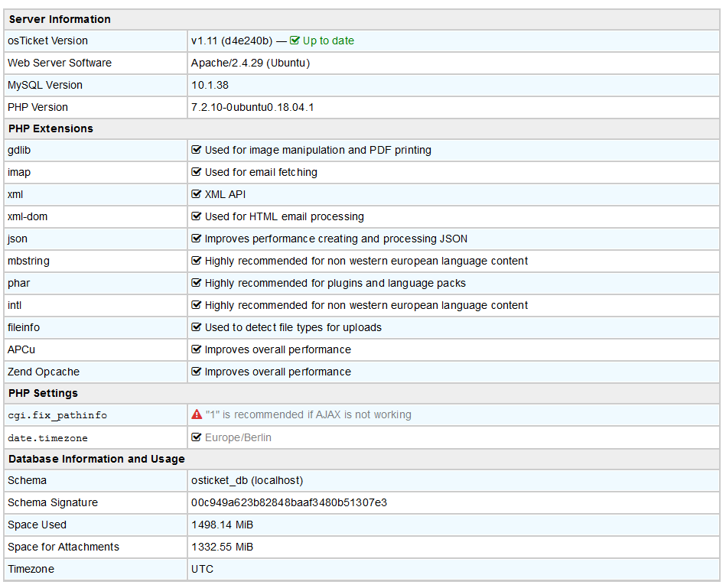This screenshot has height=588, width=726.
Task: Click the json extension check icon
Action: (x=197, y=239)
